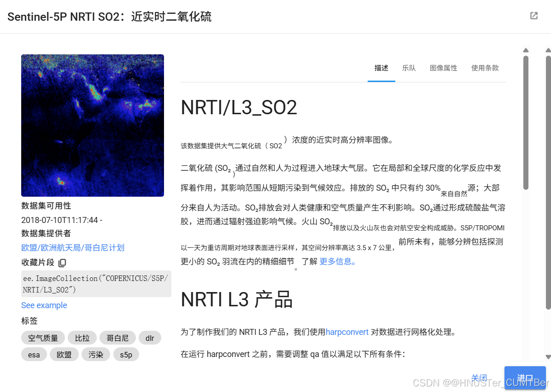The height and width of the screenshot is (392, 551).
Task: Select the esa tag
Action: 34,354
